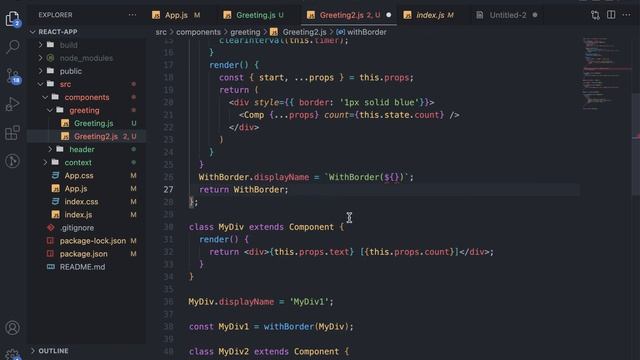Open the Git graph icon in activity bar
This screenshot has width=640, height=360.
(13, 161)
